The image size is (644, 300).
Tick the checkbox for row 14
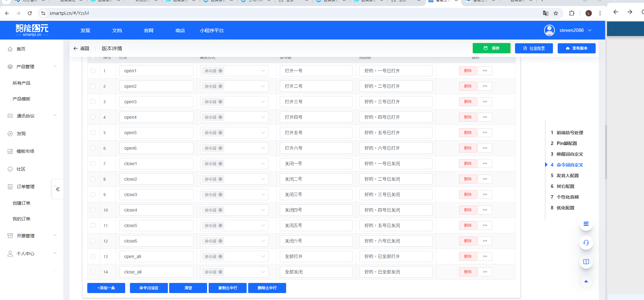pyautogui.click(x=93, y=272)
